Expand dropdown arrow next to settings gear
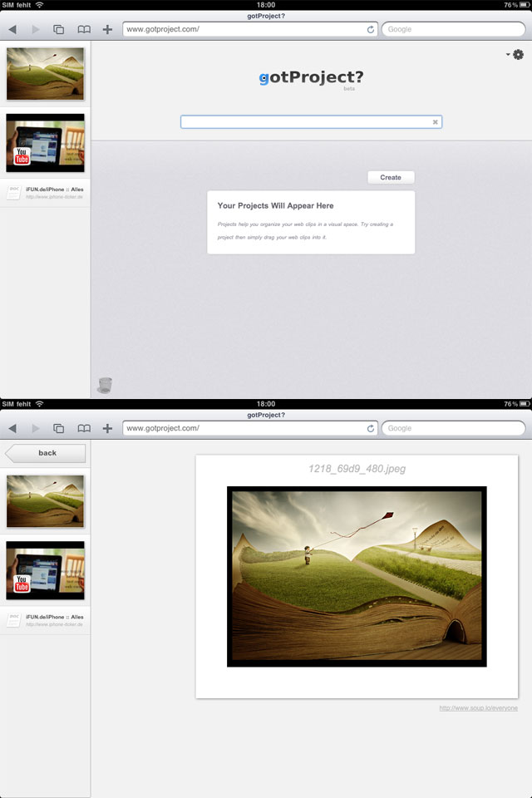Image resolution: width=532 pixels, height=798 pixels. pyautogui.click(x=508, y=55)
